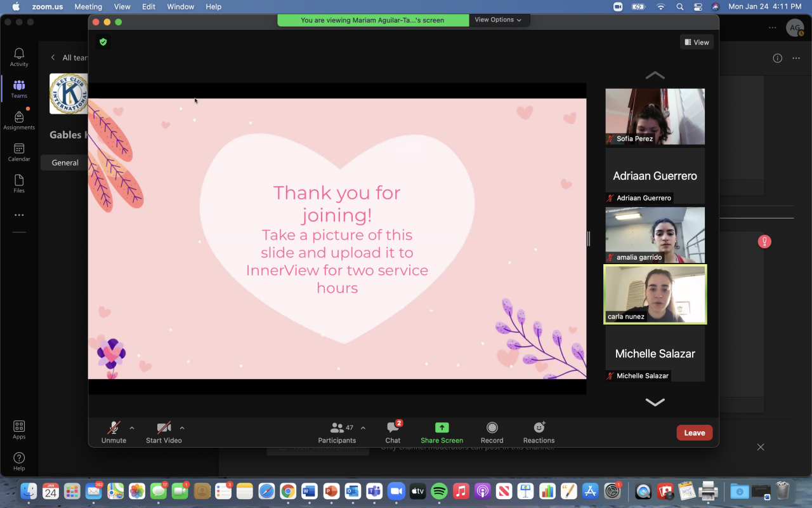The image size is (812, 508).
Task: Click the View button
Action: 697,43
